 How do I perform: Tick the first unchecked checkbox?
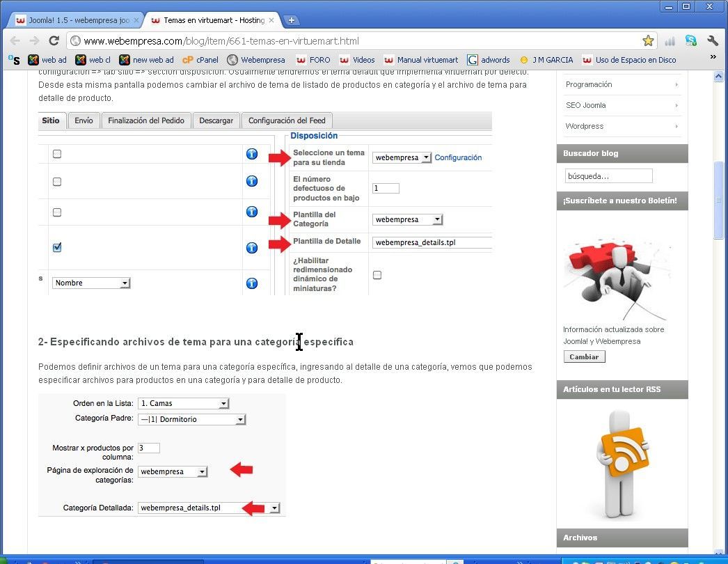[x=57, y=154]
